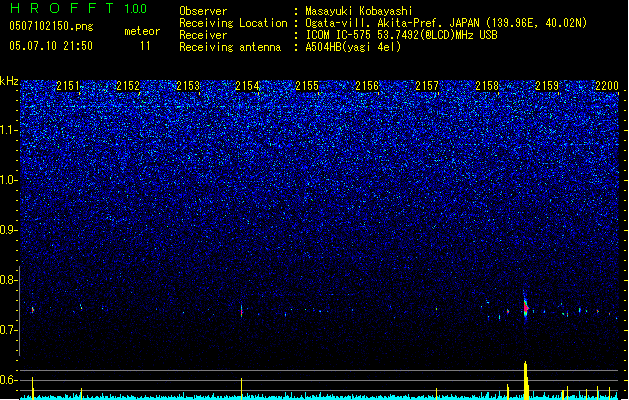Select the filename 0507102150.png
629x400 pixels.
[51, 26]
